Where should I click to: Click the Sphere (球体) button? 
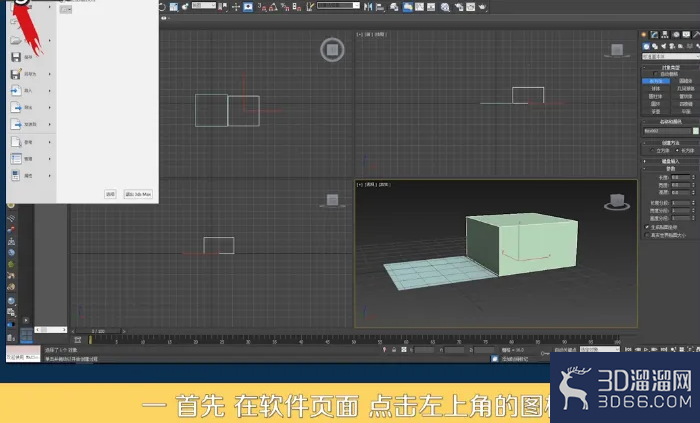pos(656,88)
